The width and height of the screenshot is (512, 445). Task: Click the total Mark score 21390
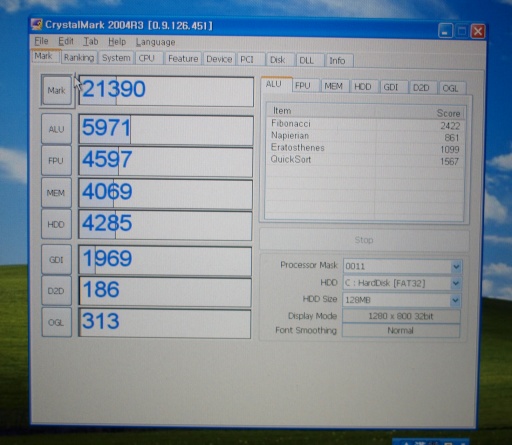pos(166,91)
